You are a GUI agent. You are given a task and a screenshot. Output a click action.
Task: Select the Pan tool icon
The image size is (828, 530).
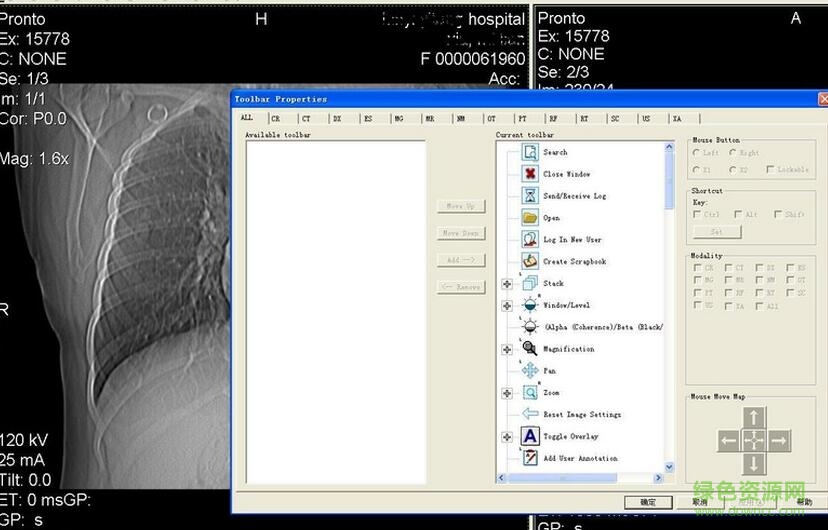coord(529,371)
